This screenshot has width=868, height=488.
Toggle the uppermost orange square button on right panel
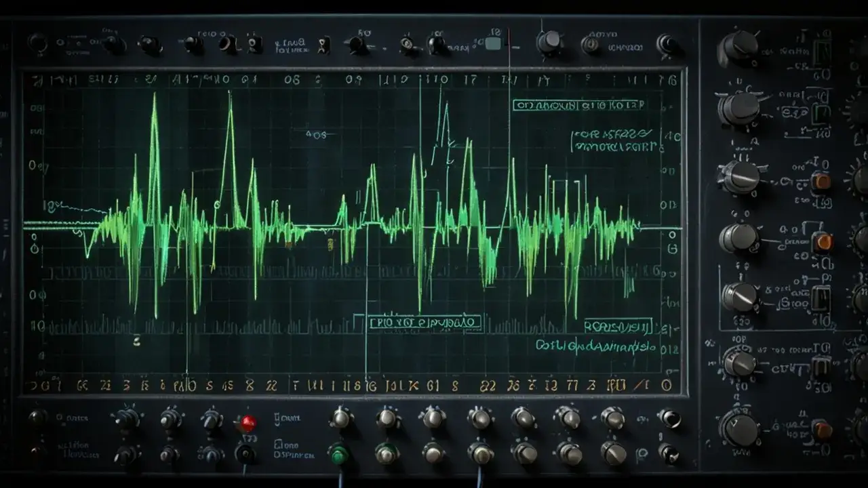(x=821, y=182)
